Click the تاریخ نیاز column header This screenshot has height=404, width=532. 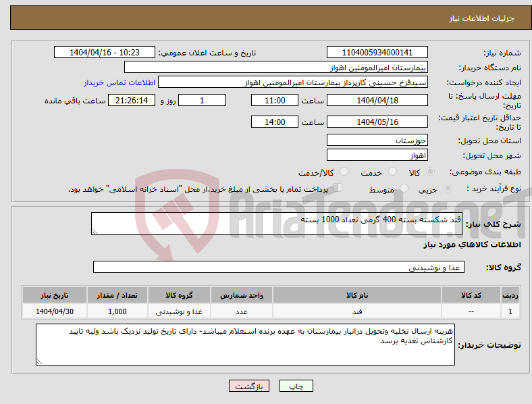point(55,295)
